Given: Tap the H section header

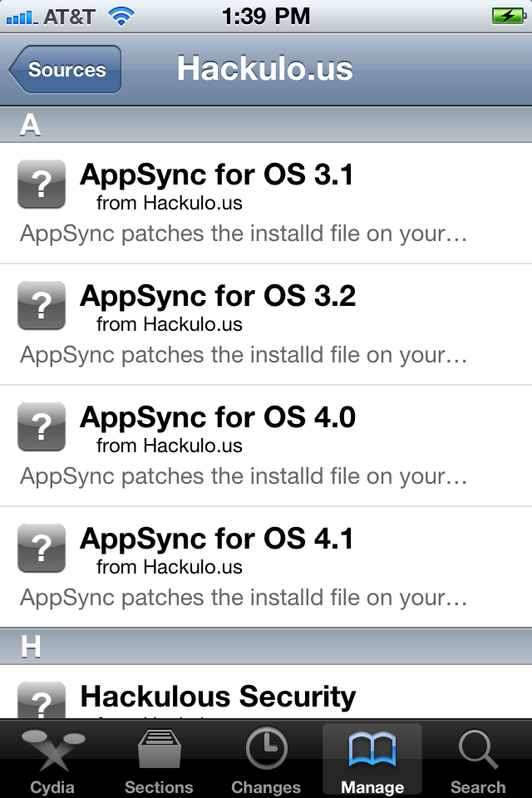Looking at the screenshot, I should click(x=266, y=647).
